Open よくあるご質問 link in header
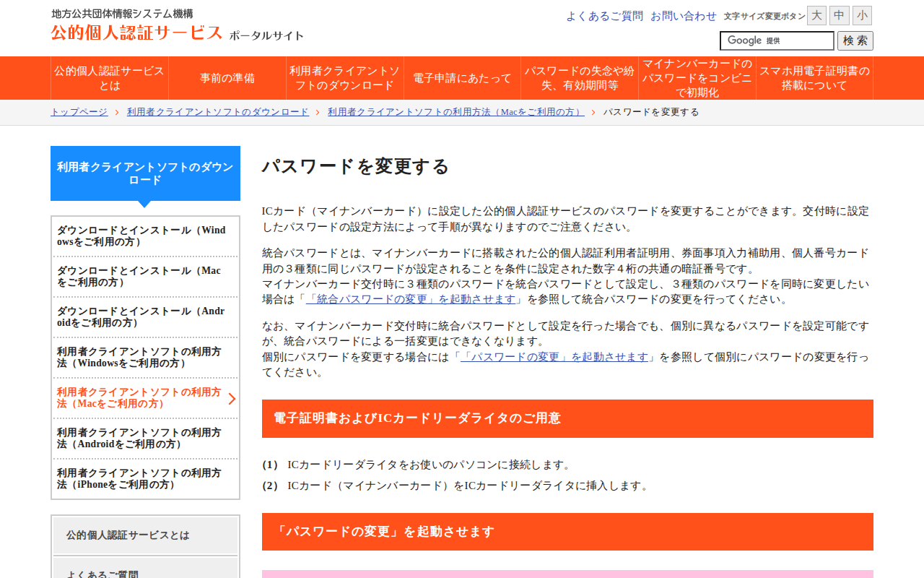The height and width of the screenshot is (578, 924). coord(604,16)
